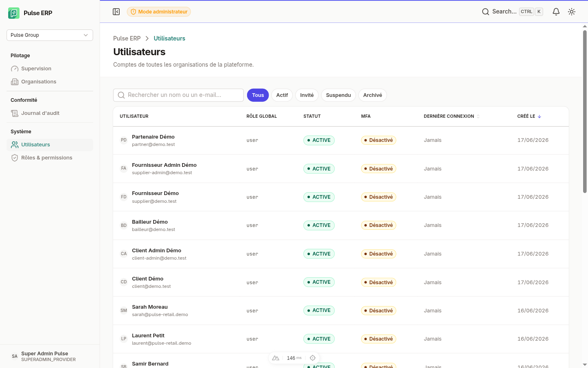Viewport: 588px width, 368px height.
Task: Open the Search bar in the header
Action: click(512, 12)
